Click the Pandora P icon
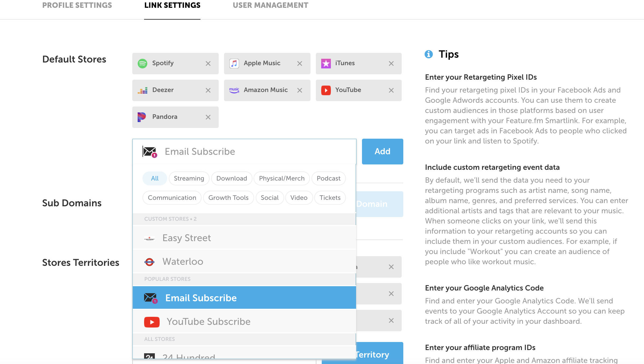This screenshot has width=644, height=364. pos(142,117)
